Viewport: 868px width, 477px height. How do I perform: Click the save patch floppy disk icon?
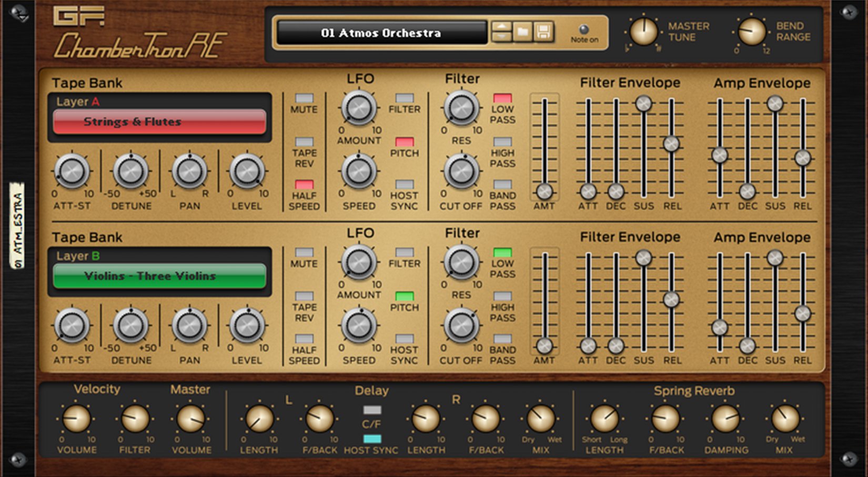[543, 33]
